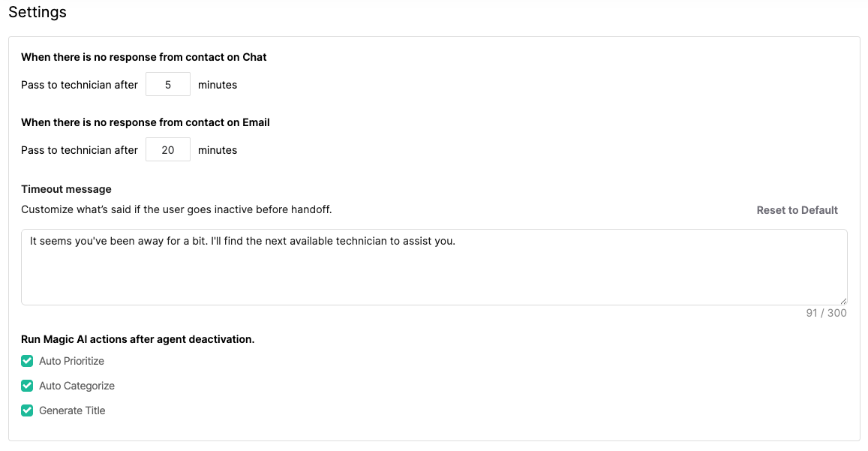Click the Chat timeout minutes field
Viewport: 868px width, 451px height.
[168, 85]
